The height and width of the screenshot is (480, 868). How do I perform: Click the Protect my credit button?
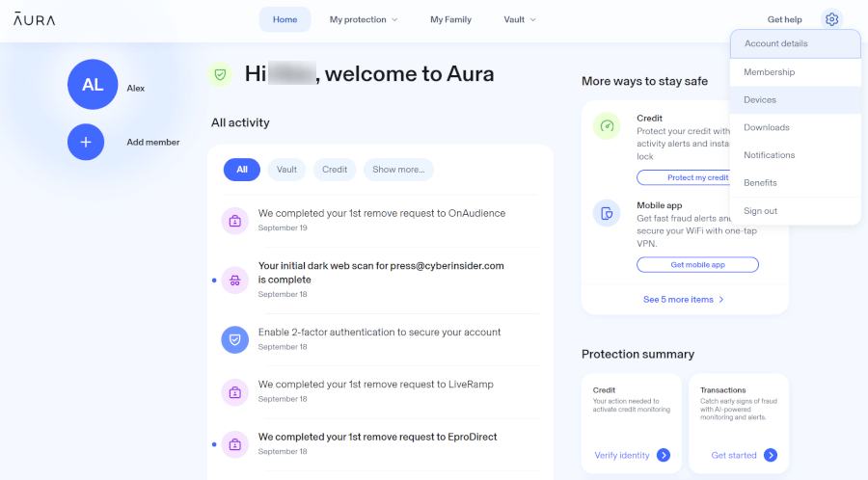click(697, 177)
